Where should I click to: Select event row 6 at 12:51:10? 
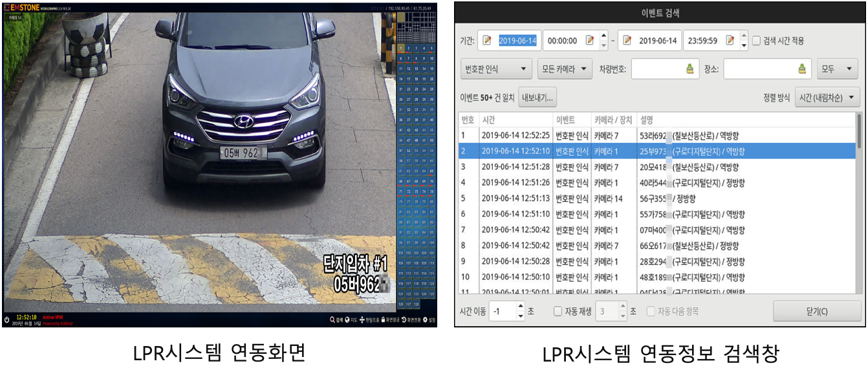coord(657,214)
